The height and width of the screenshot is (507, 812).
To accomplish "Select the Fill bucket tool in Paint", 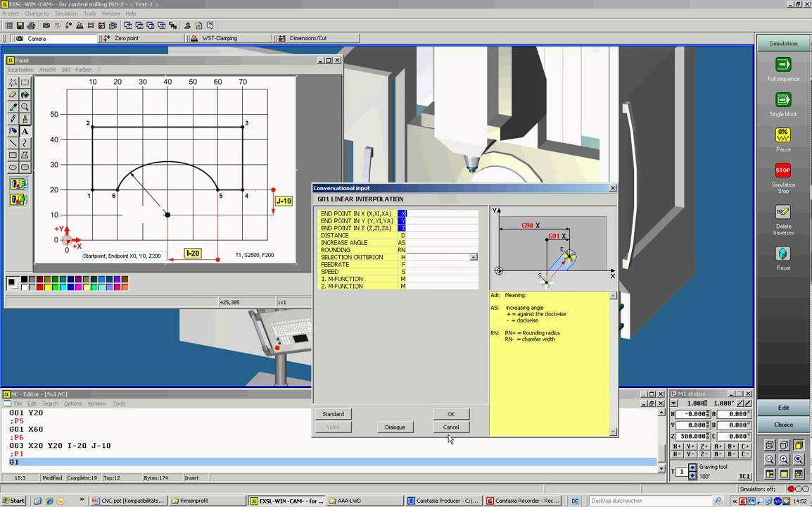I will (x=25, y=95).
